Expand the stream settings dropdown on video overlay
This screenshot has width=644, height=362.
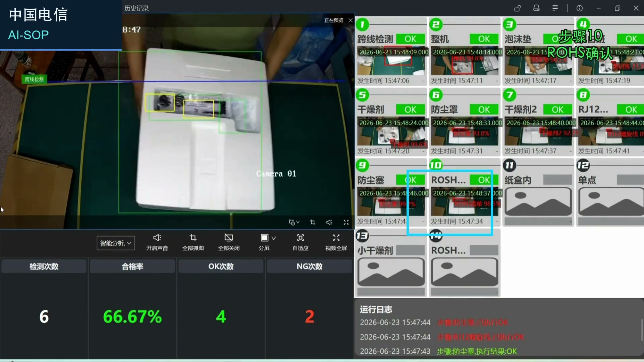pyautogui.click(x=294, y=222)
